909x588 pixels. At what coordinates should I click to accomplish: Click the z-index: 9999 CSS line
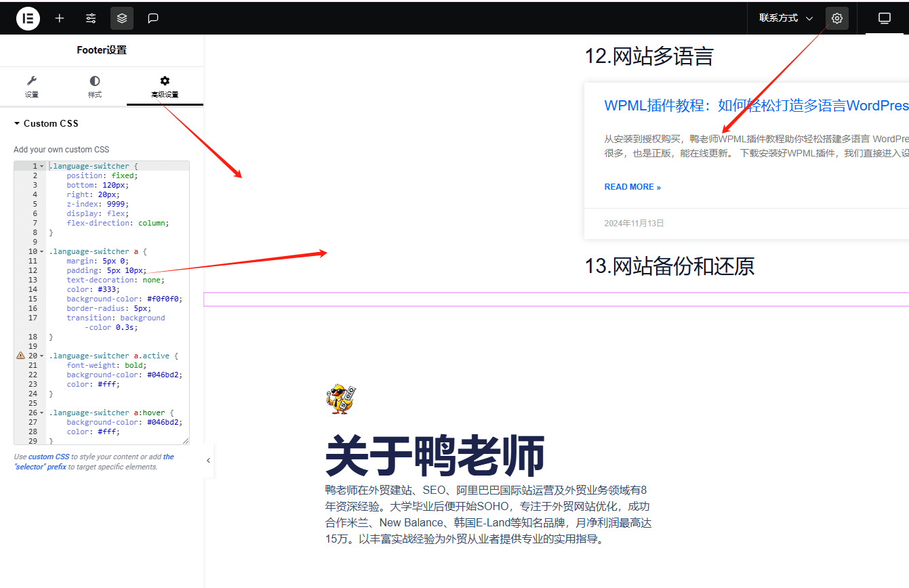click(x=98, y=204)
